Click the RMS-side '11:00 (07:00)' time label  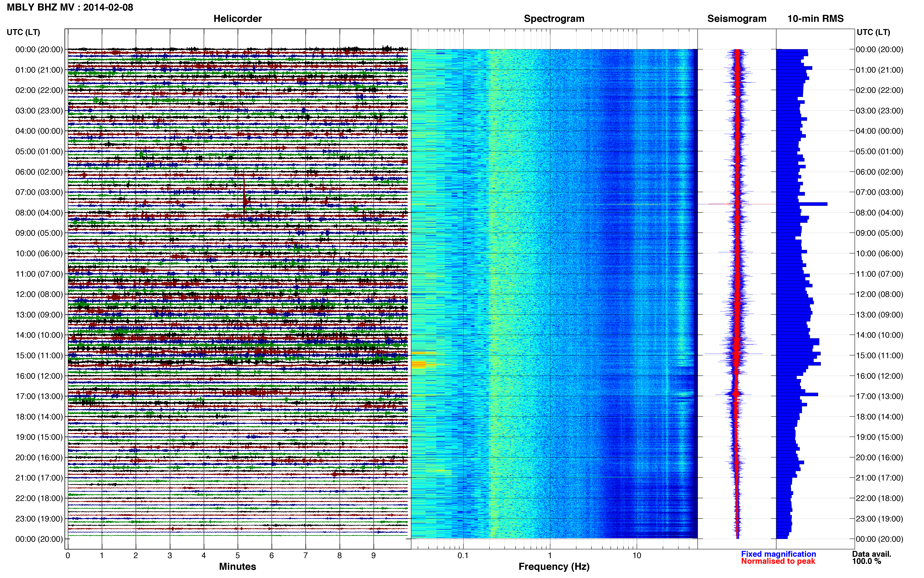pyautogui.click(x=880, y=274)
